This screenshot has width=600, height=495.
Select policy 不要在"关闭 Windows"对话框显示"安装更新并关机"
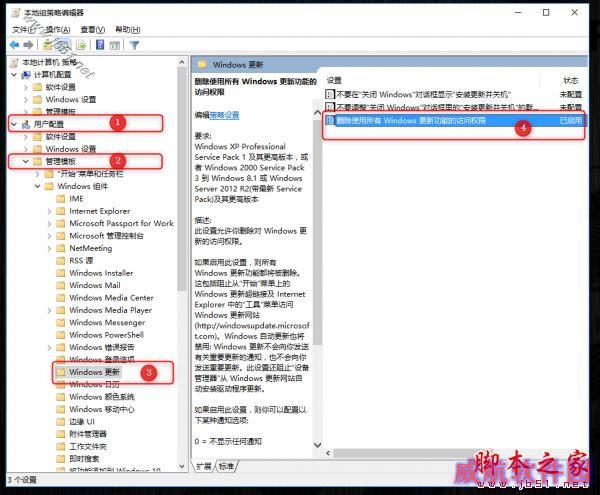pyautogui.click(x=423, y=94)
